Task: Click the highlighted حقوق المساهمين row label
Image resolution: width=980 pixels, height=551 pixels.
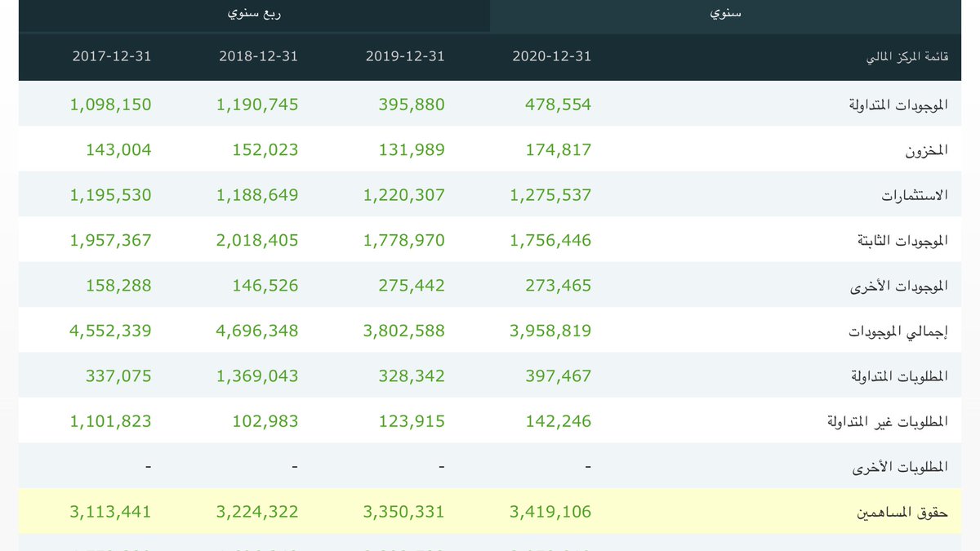Action: click(x=902, y=513)
